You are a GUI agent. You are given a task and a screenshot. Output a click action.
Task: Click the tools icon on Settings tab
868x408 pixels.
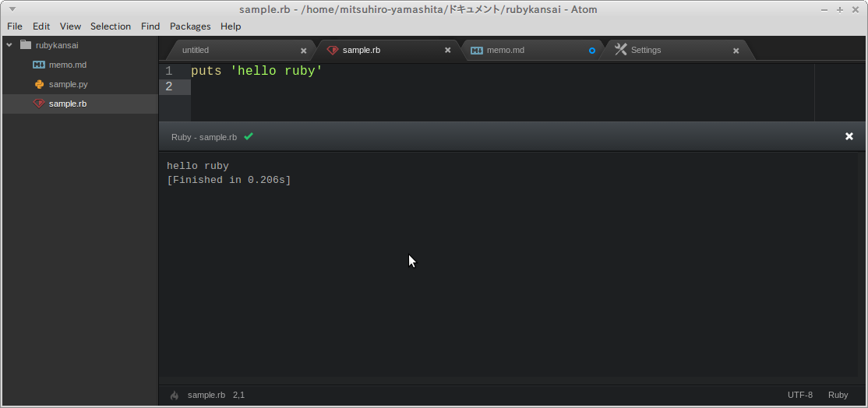coord(620,50)
